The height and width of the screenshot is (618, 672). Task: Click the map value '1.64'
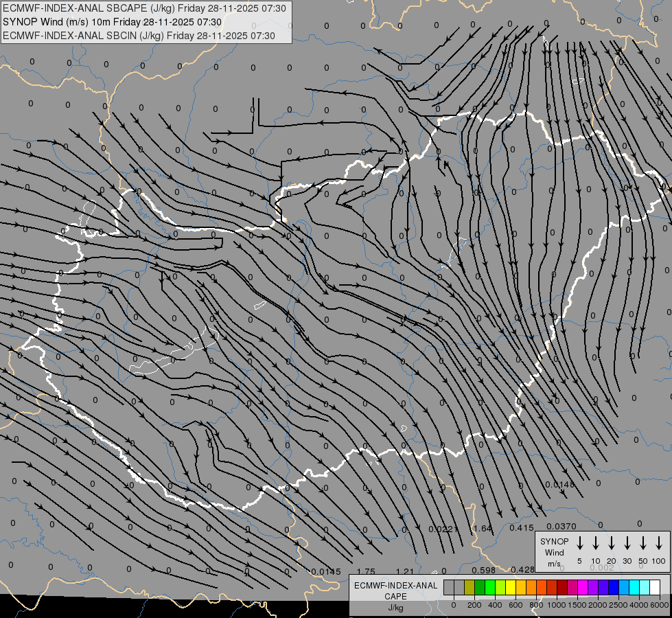(483, 528)
